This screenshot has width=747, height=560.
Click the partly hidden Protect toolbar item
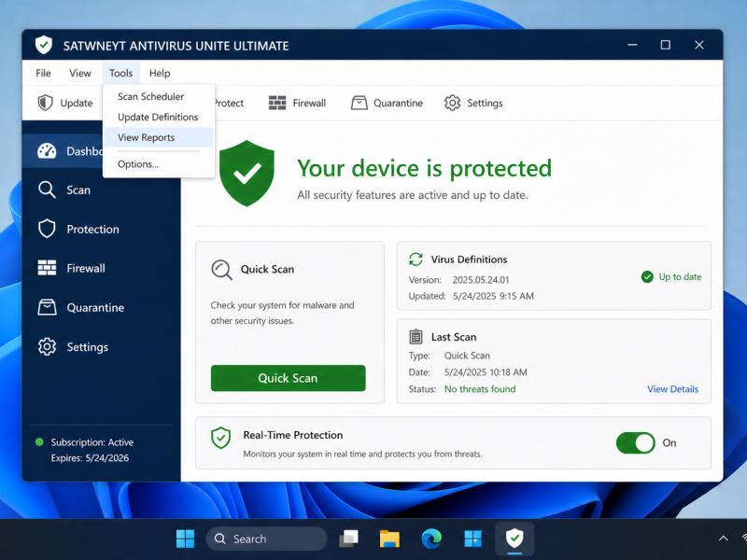(x=229, y=103)
